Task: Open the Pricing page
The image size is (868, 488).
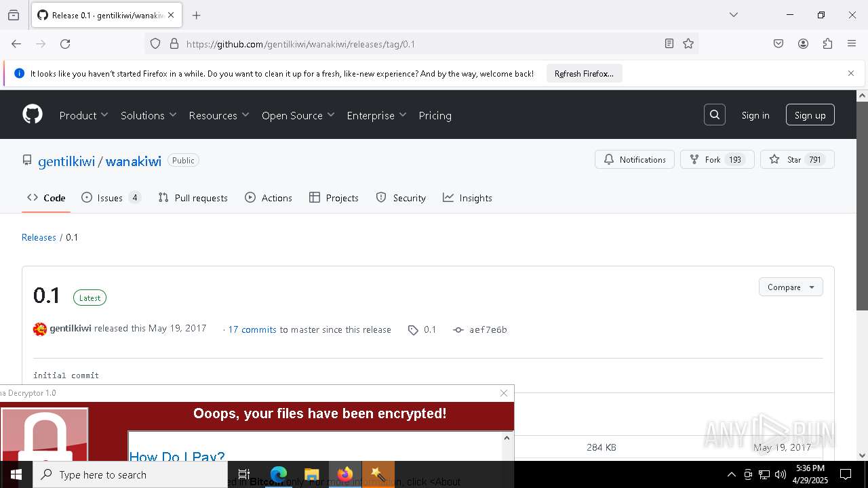Action: click(435, 115)
